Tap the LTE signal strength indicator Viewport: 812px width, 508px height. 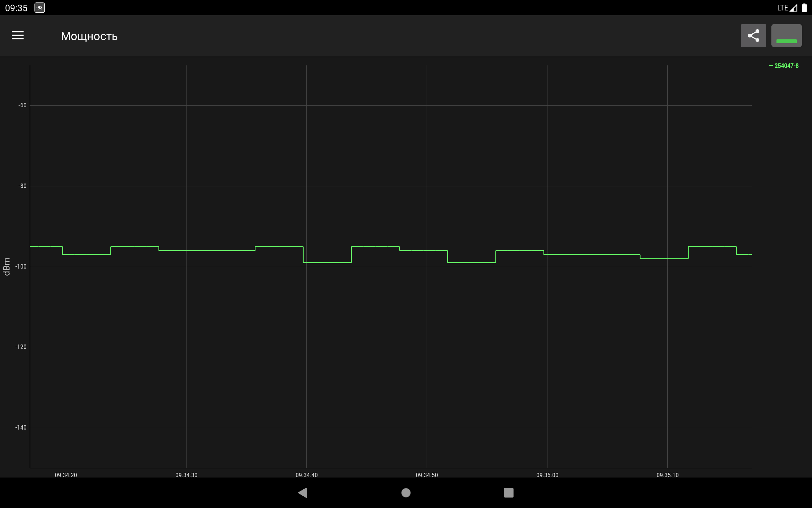click(787, 8)
